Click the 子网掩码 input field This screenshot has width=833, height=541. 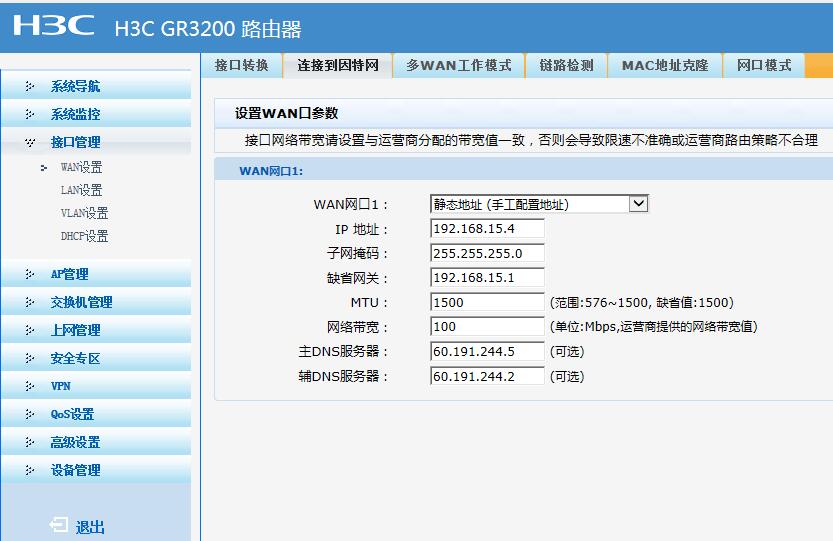coord(487,253)
